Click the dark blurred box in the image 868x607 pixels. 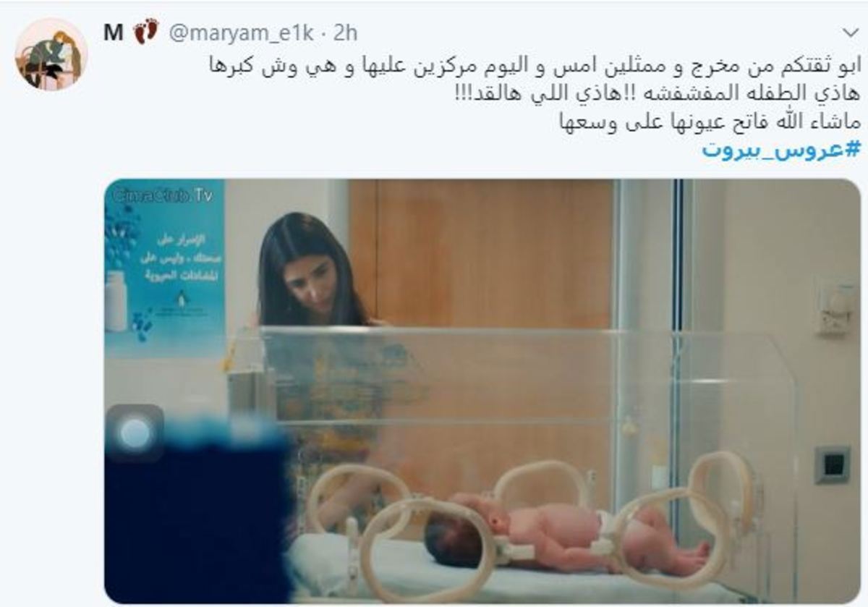pos(197,515)
